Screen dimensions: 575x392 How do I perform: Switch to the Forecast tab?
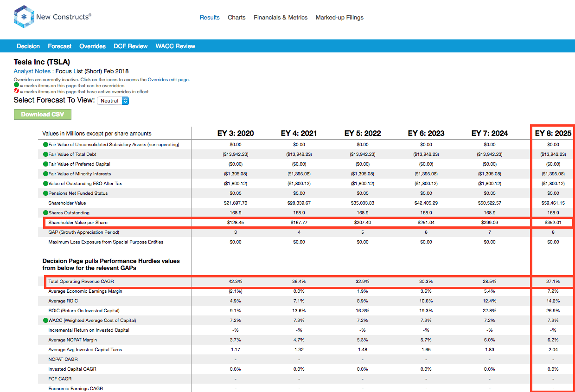[x=60, y=46]
